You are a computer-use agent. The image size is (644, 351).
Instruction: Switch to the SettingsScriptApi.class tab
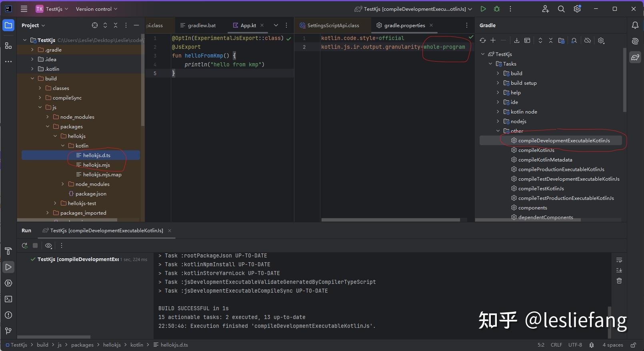329,25
